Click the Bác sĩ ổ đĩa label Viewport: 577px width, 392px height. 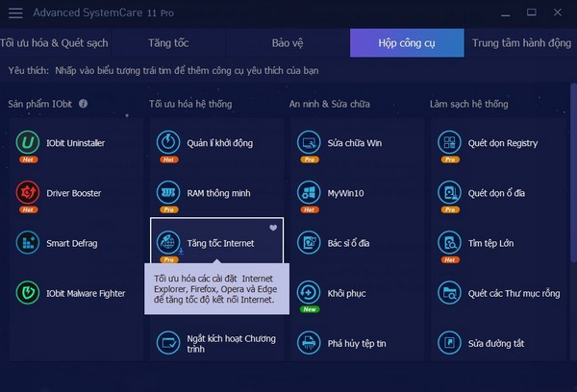click(348, 243)
